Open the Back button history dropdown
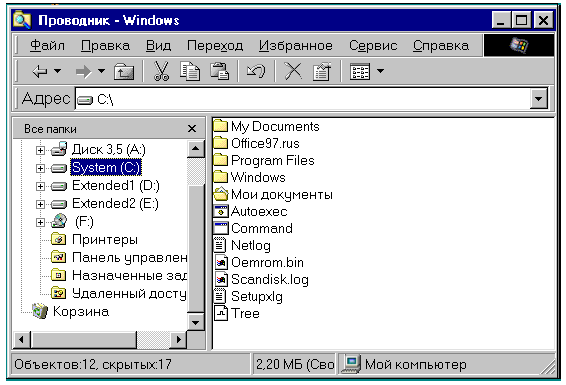The image size is (566, 385). 58,71
